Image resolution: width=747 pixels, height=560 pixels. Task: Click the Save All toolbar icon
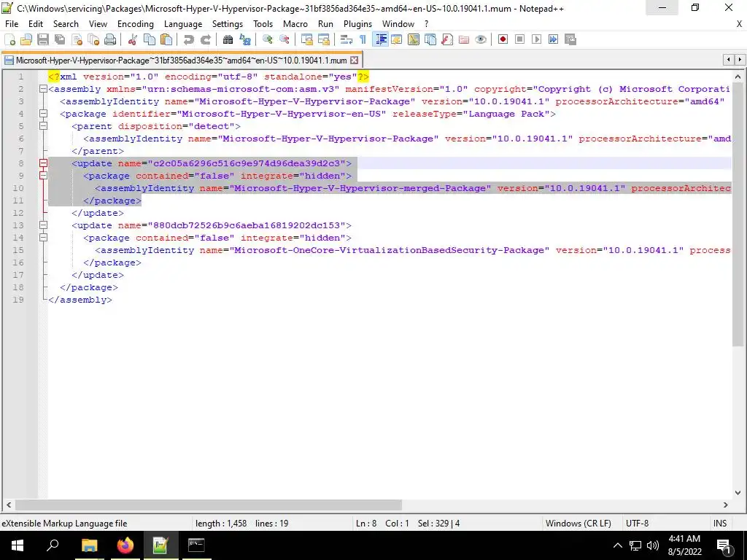point(60,39)
